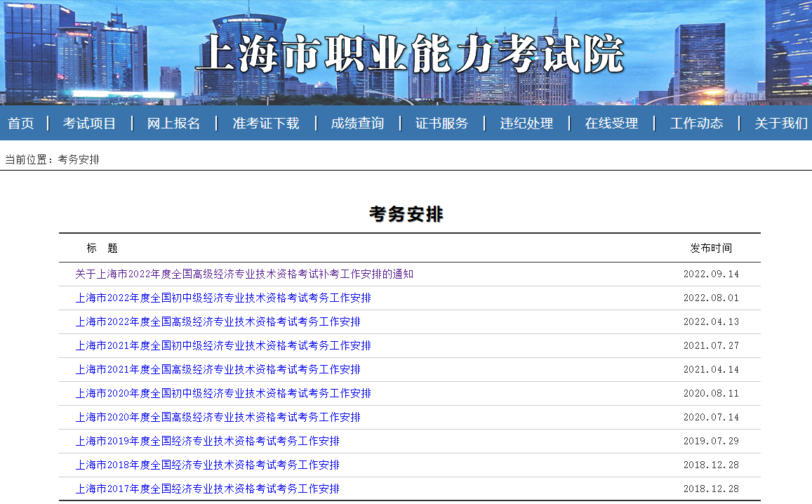This screenshot has width=812, height=504.
Task: Open the 2017 exam arrangement notice
Action: click(x=208, y=489)
